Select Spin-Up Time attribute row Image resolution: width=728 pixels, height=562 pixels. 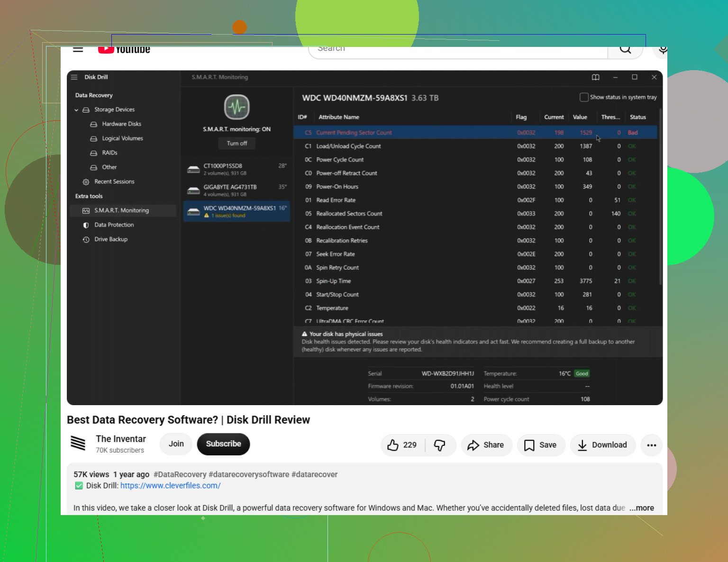475,281
